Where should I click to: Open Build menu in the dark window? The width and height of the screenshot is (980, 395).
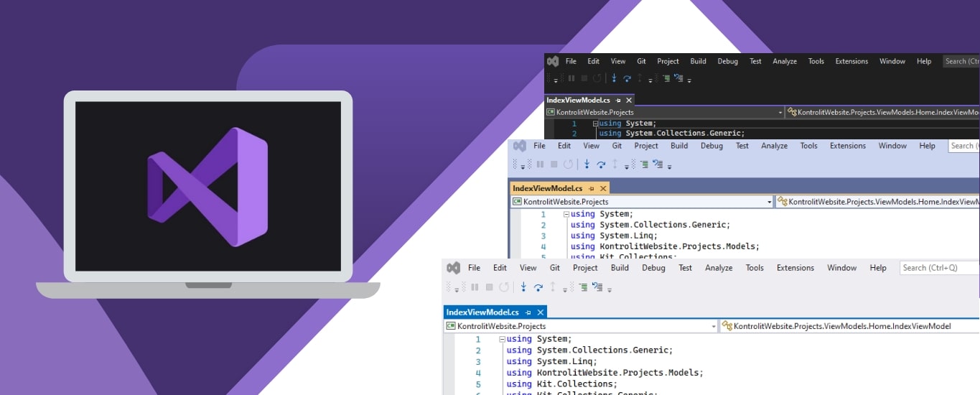699,61
